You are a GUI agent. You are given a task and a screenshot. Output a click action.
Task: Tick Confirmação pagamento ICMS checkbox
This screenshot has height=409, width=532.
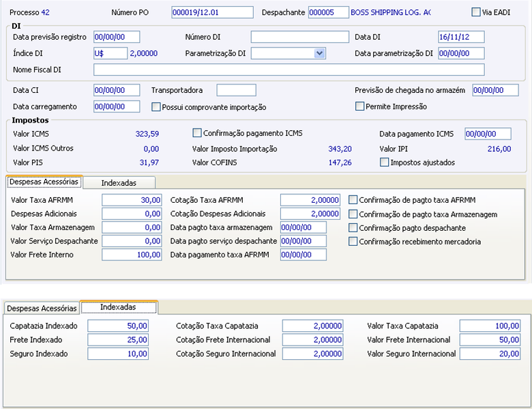click(x=197, y=133)
